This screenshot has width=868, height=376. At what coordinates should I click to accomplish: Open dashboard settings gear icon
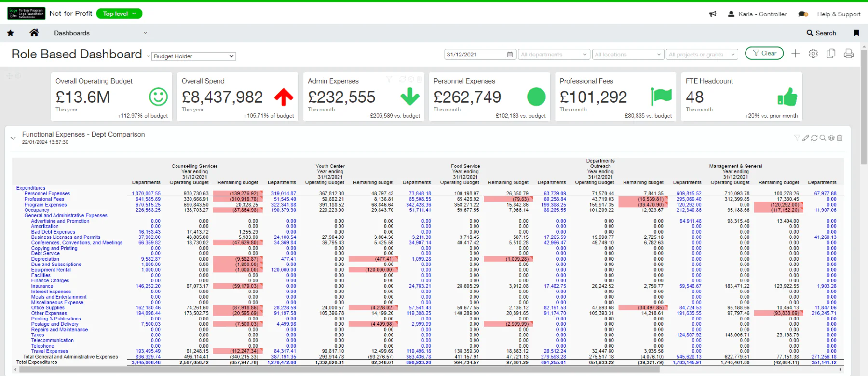813,54
